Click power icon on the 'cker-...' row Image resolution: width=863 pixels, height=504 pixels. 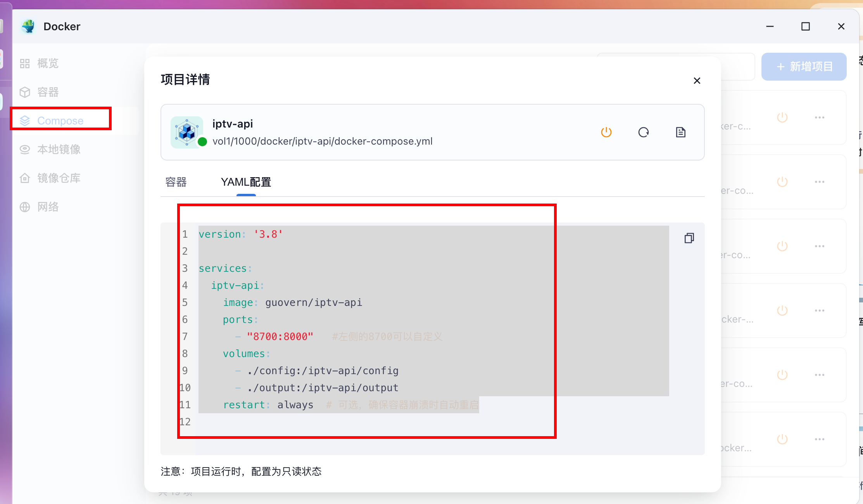tap(782, 311)
